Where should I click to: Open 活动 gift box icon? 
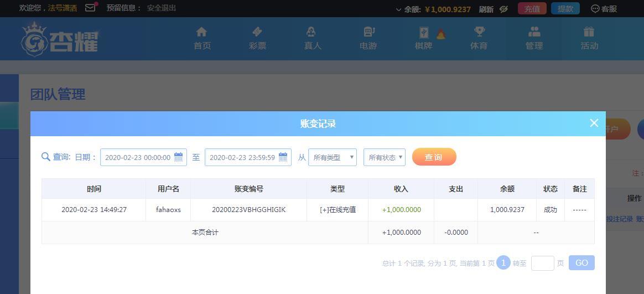coord(589,32)
